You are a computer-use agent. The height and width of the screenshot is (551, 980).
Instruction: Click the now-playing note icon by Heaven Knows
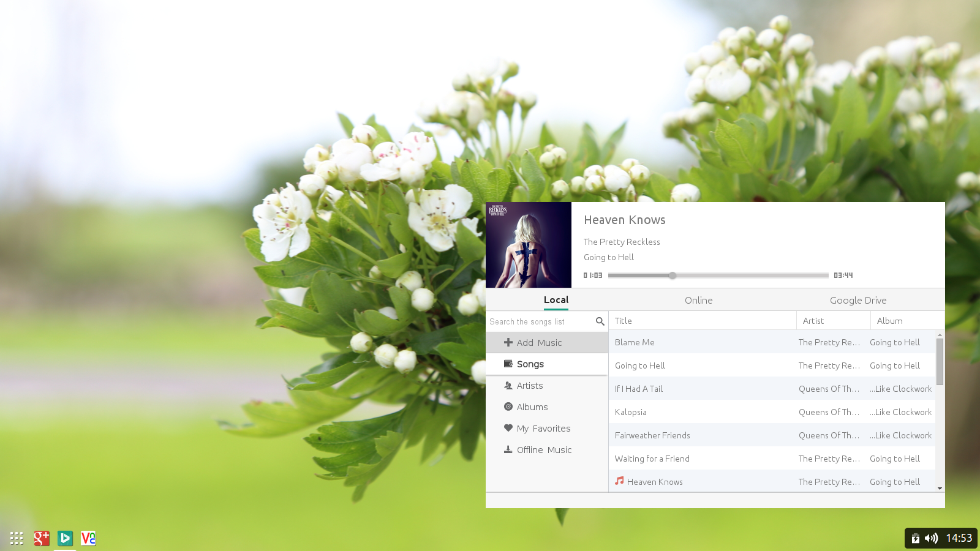619,481
